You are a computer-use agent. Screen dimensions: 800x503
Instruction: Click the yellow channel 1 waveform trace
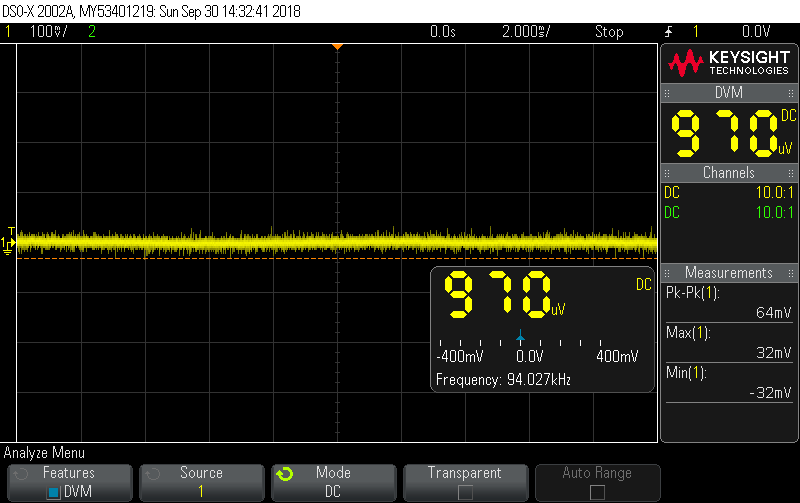tap(337, 242)
